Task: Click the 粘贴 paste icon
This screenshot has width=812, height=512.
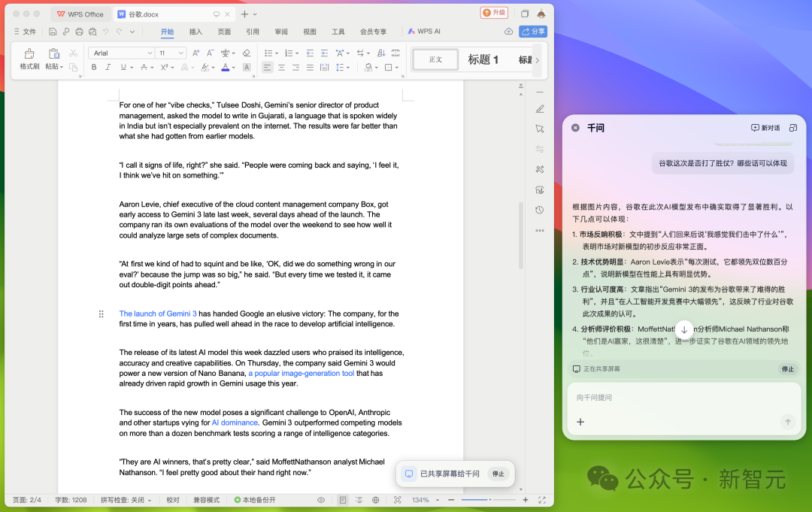Action: click(53, 53)
